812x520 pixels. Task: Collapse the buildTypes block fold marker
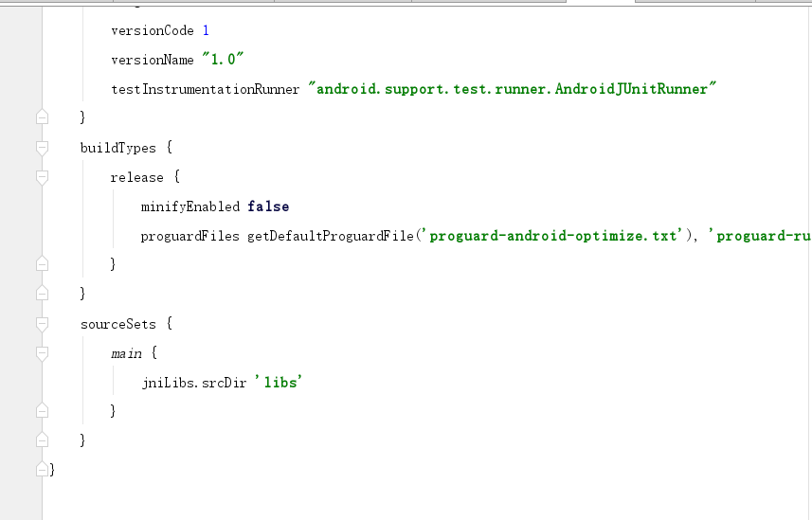point(43,148)
